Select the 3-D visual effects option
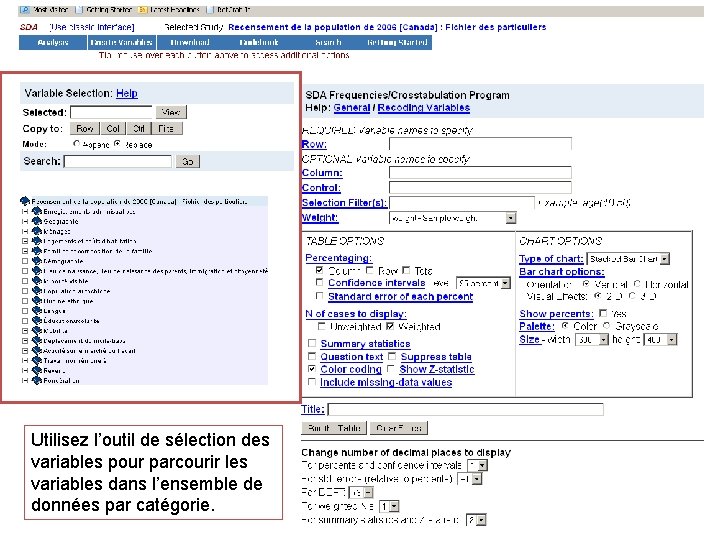This screenshot has width=720, height=540. coord(632,296)
